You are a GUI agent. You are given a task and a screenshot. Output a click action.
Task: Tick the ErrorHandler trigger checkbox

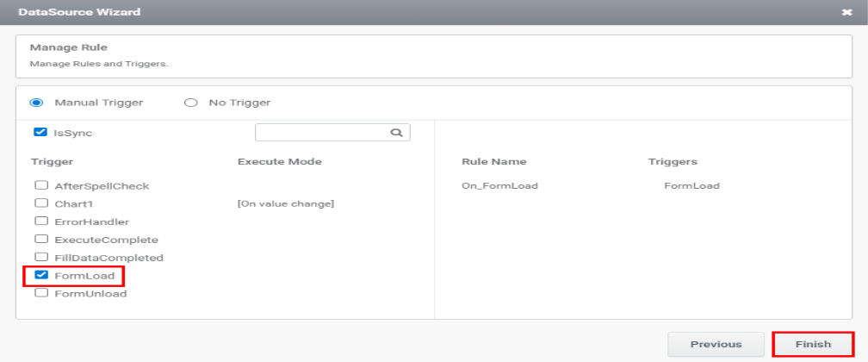click(x=40, y=222)
